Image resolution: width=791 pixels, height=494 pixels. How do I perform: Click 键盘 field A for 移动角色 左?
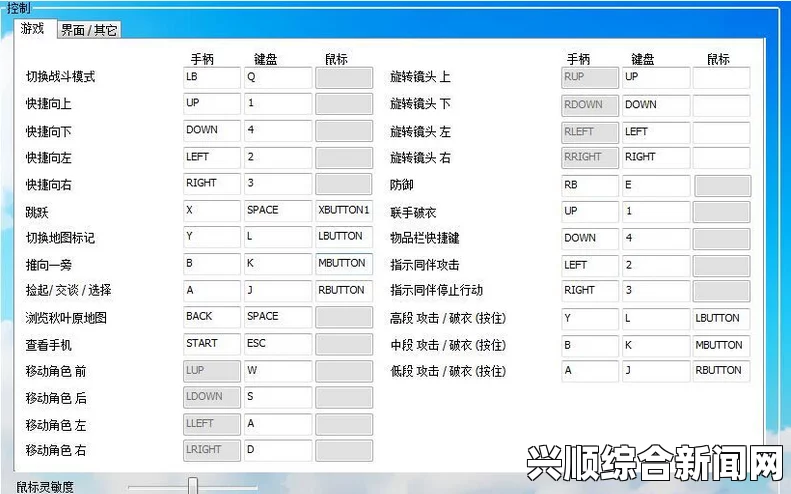278,424
